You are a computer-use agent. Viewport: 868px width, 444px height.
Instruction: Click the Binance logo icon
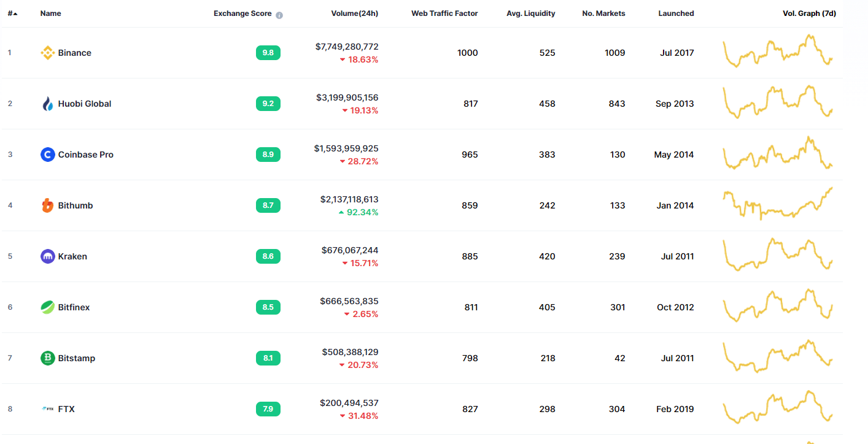pyautogui.click(x=47, y=53)
